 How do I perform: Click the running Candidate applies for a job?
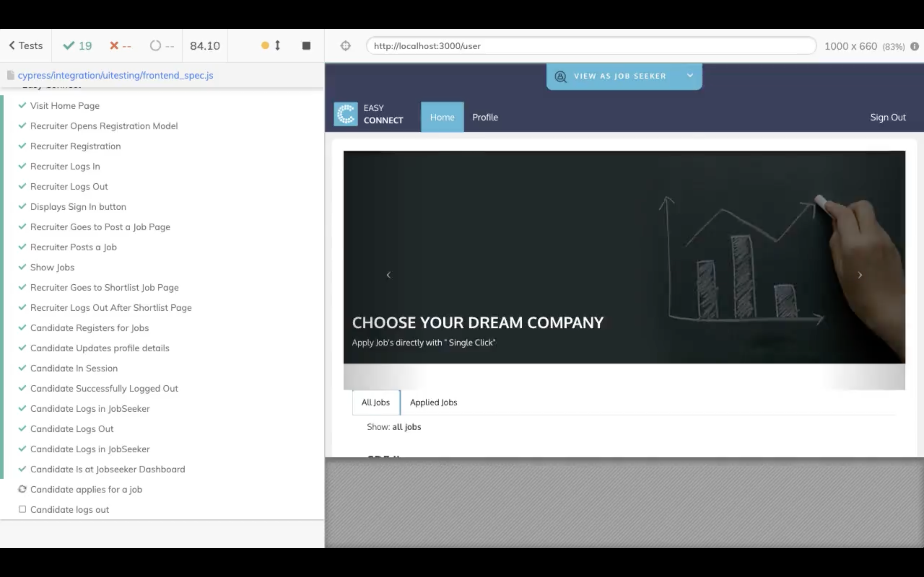tap(86, 489)
